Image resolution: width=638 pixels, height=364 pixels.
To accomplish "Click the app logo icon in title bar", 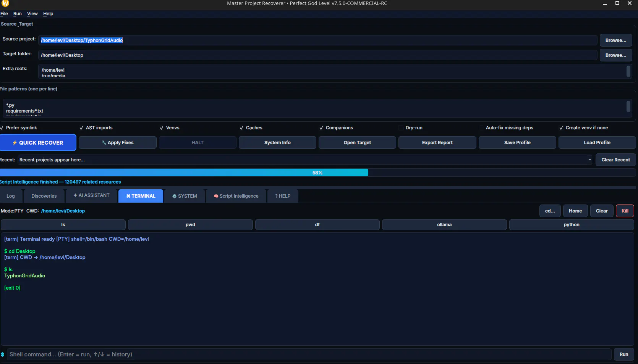I will 5,3.
